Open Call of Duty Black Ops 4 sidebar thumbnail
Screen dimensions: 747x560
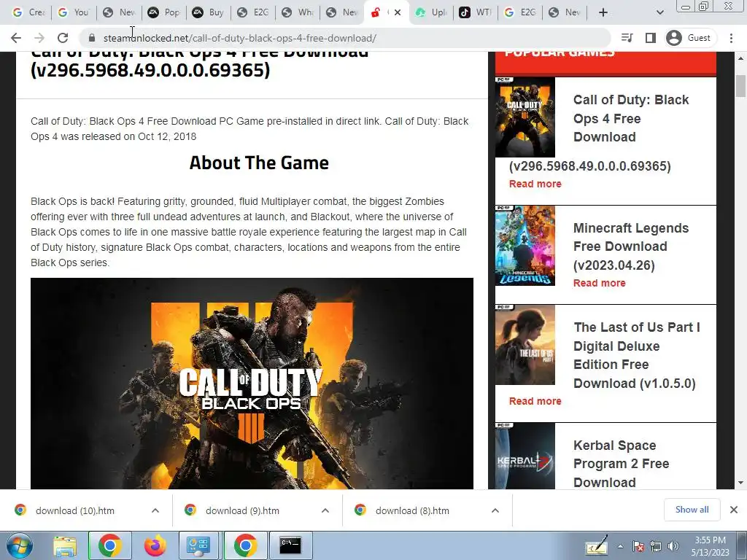tap(525, 117)
